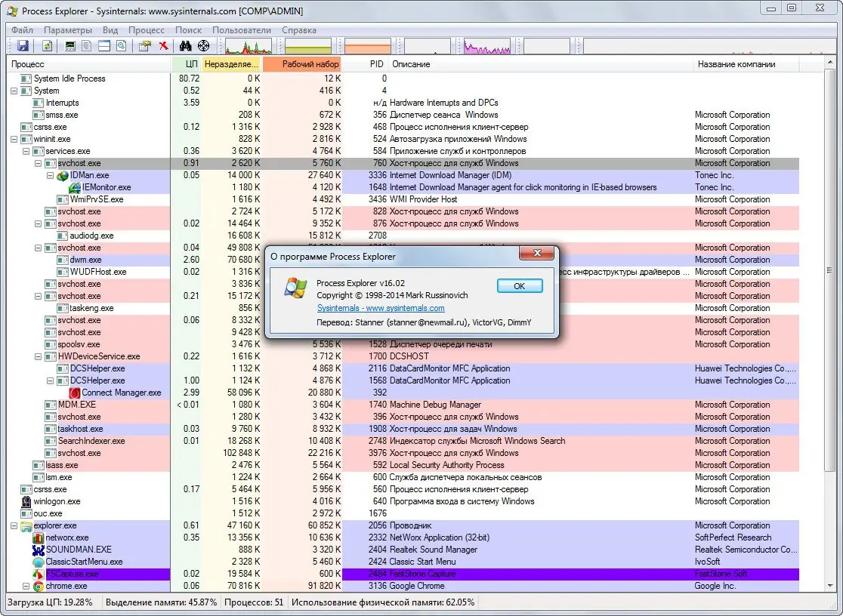Image resolution: width=843 pixels, height=616 pixels.
Task: Open the System Information toolbar icon
Action: point(70,46)
